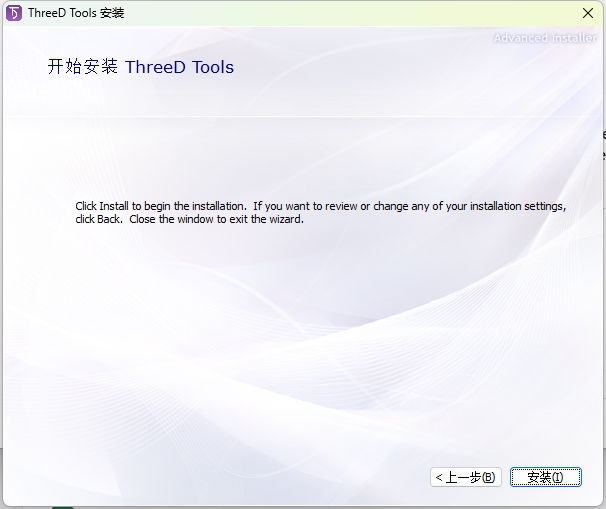Click the 'ThreeD Tools 安装' window title

(x=76, y=13)
